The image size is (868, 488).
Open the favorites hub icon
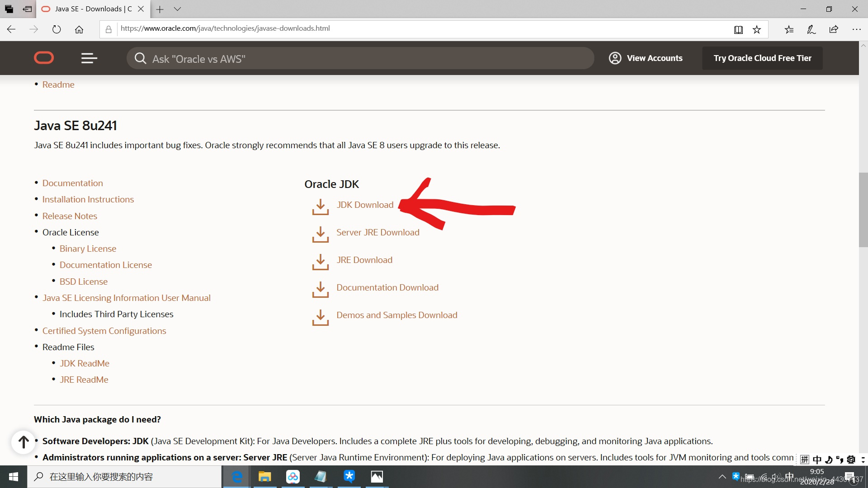coord(789,30)
